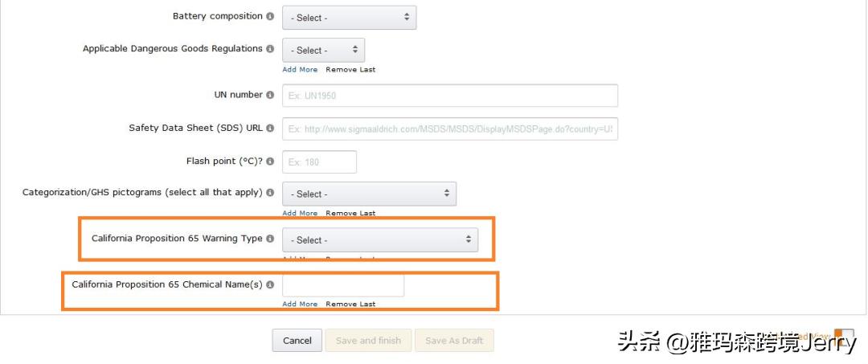
Task: Click the Flash point input box
Action: coord(319,162)
